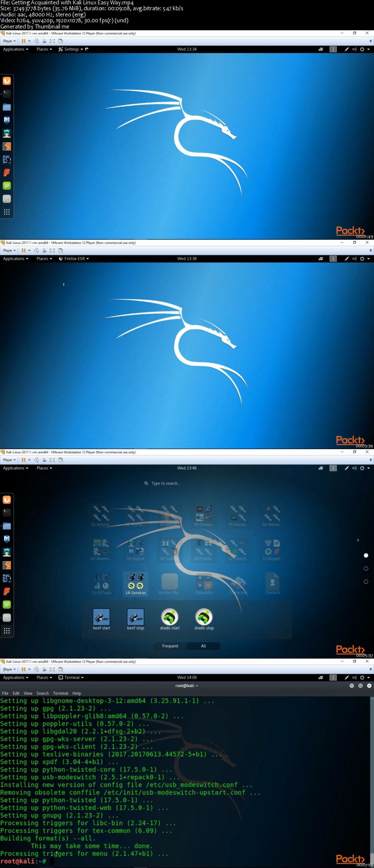Collapse VMware toolbar chevron in the 13:34 frame

[370, 41]
